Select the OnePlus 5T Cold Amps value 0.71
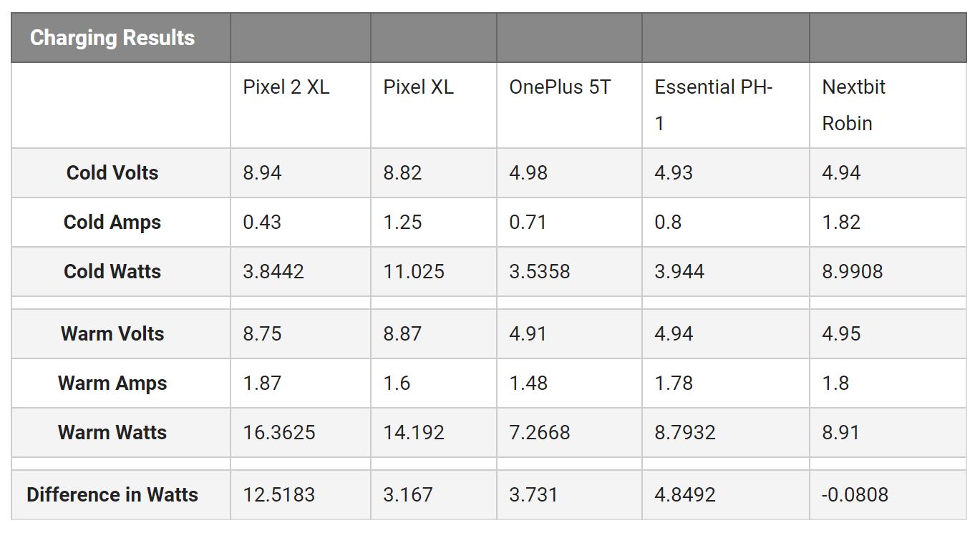This screenshot has height=533, width=980. (x=528, y=223)
